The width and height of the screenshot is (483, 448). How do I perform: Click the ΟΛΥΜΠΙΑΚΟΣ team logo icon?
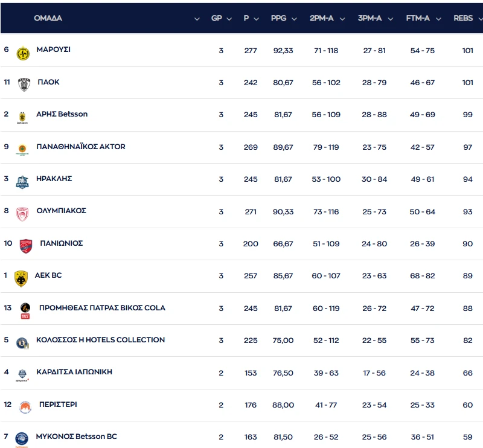(22, 214)
